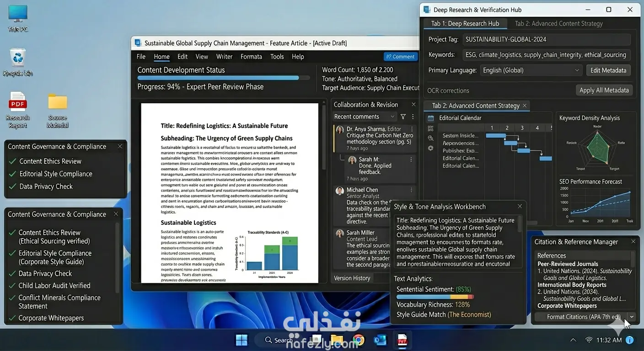This screenshot has width=644, height=351.
Task: Click the app icon in the article window title bar
Action: tap(138, 43)
